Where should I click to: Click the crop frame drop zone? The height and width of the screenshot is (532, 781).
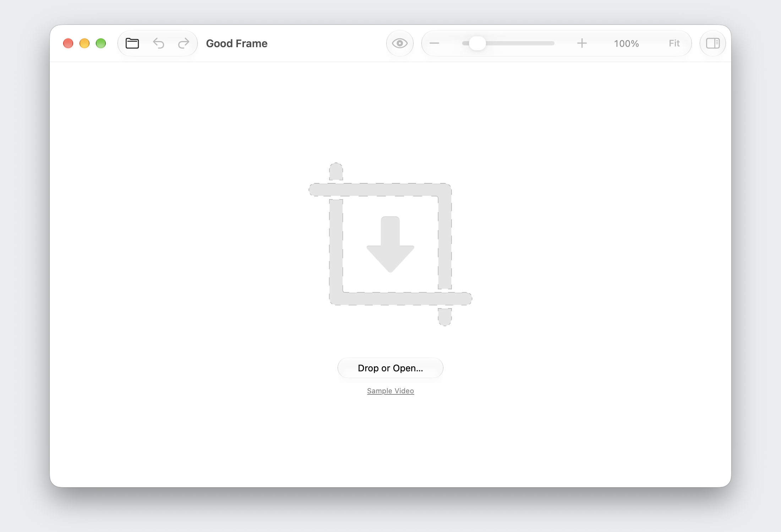tap(390, 244)
